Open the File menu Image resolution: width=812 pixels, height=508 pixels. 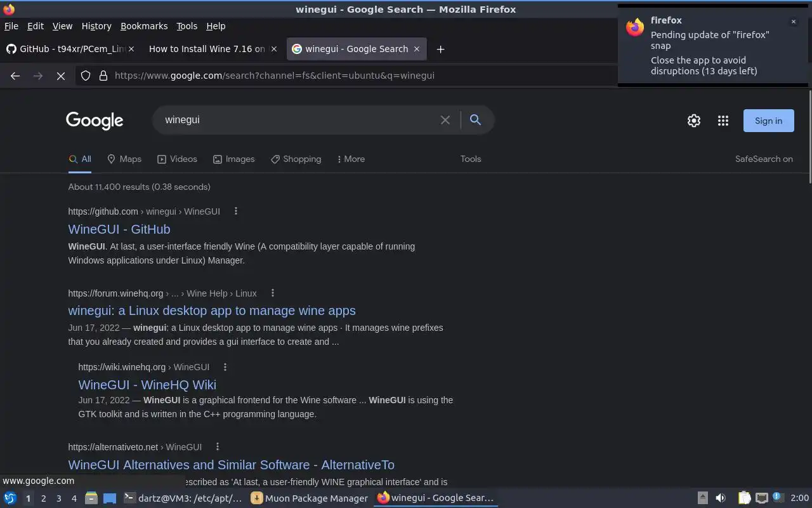coord(11,26)
